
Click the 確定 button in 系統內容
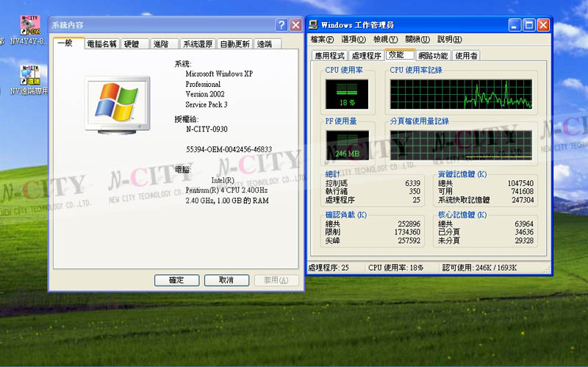(176, 280)
